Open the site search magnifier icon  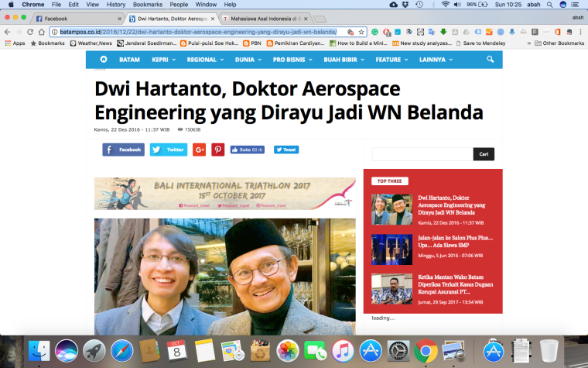pos(490,60)
